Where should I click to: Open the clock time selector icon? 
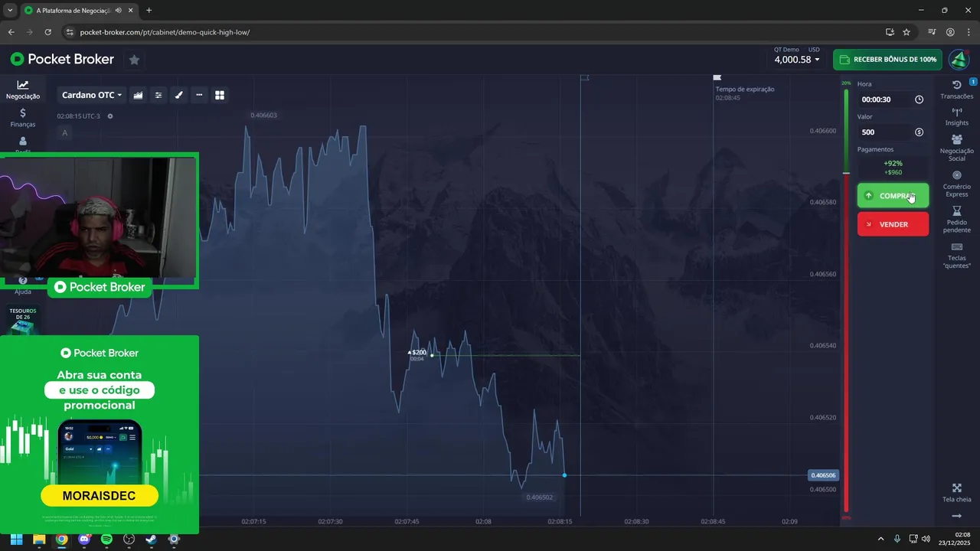tap(919, 99)
